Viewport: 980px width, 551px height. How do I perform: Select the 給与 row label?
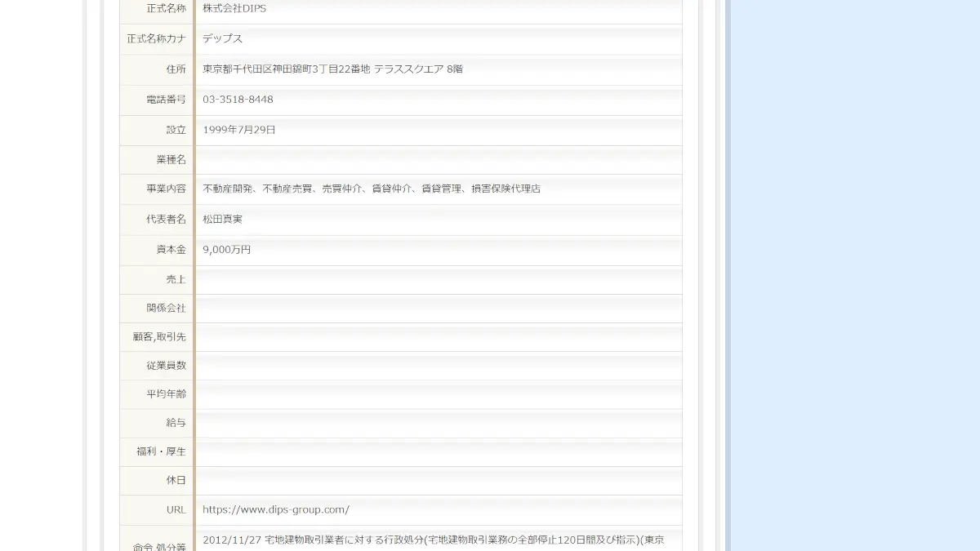[176, 423]
